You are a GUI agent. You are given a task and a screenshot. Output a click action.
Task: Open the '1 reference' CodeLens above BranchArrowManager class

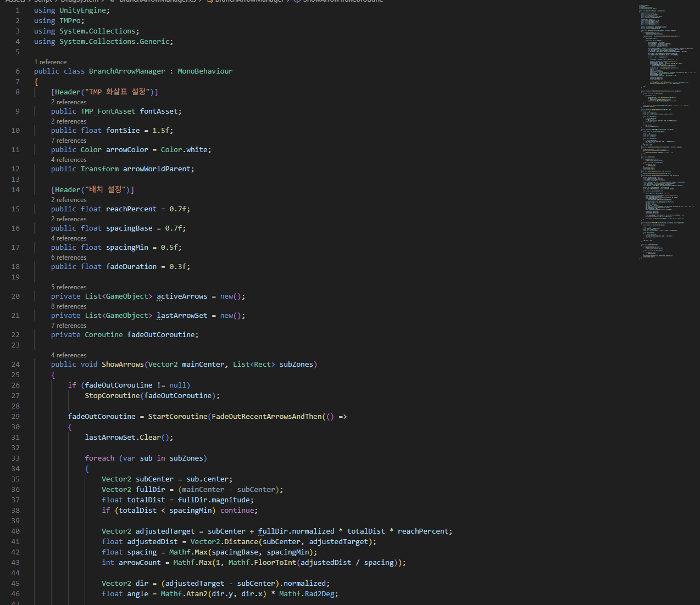(50, 62)
